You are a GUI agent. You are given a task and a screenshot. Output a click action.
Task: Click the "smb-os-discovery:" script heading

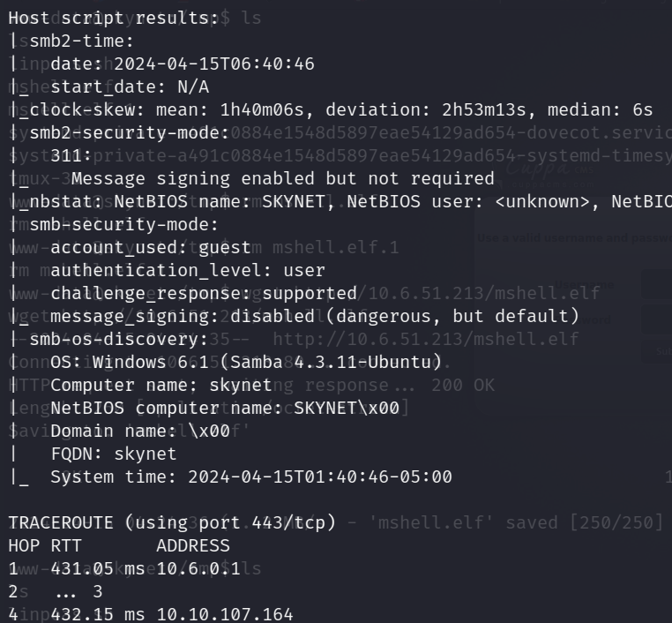point(119,340)
